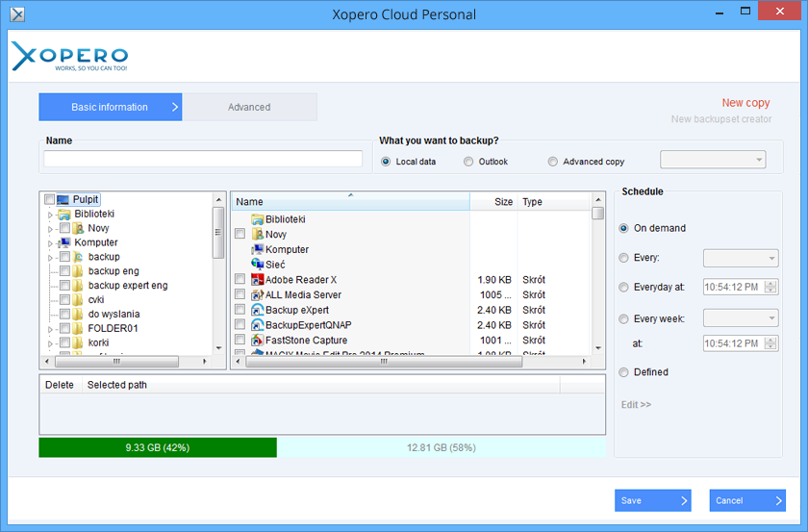This screenshot has width=808, height=532.
Task: Sort file list by Type column
Action: pyautogui.click(x=553, y=202)
